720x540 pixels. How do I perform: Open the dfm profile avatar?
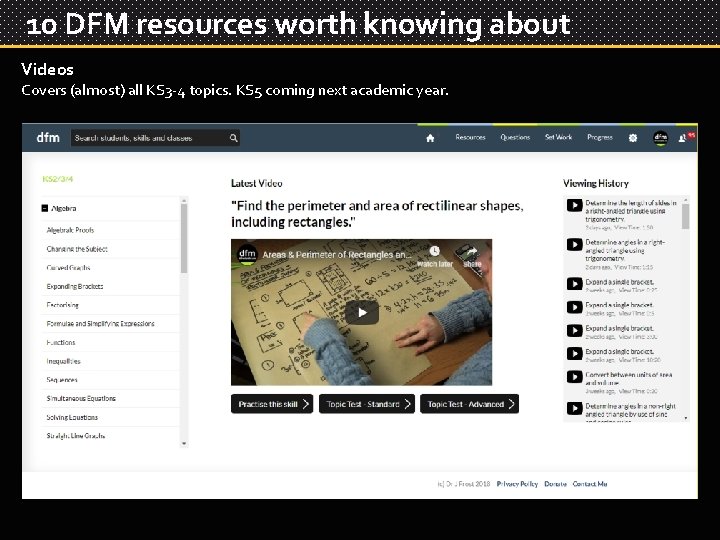660,138
